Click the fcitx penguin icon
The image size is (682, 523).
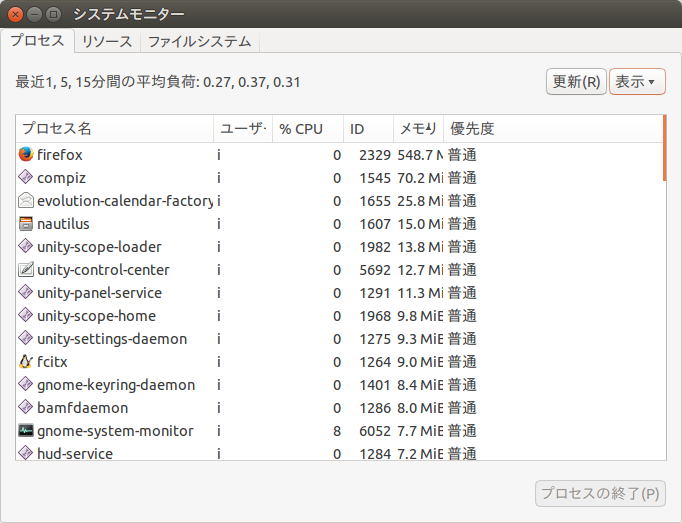coord(26,362)
